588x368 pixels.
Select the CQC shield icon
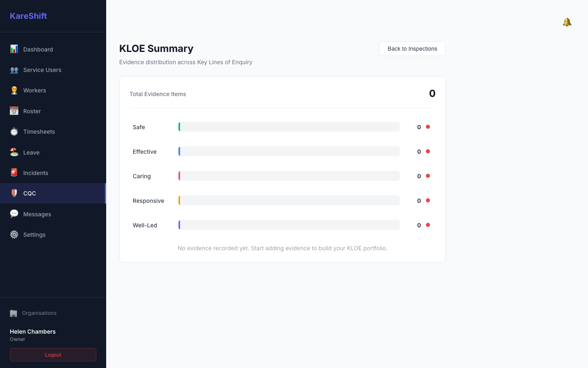pyautogui.click(x=14, y=193)
